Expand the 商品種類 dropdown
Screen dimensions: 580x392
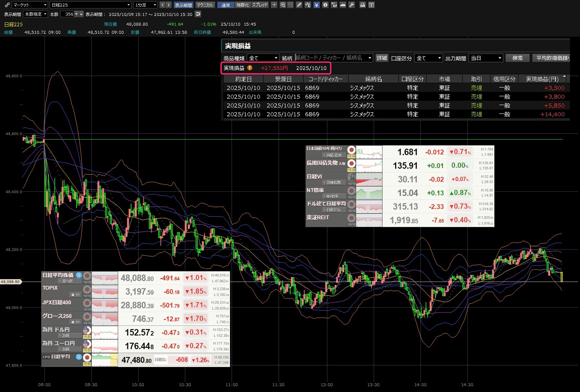(263, 58)
